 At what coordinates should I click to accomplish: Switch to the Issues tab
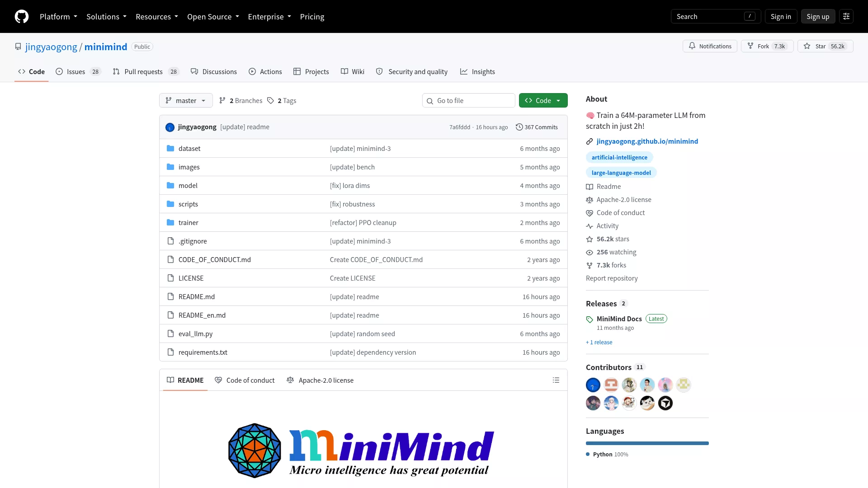click(78, 72)
